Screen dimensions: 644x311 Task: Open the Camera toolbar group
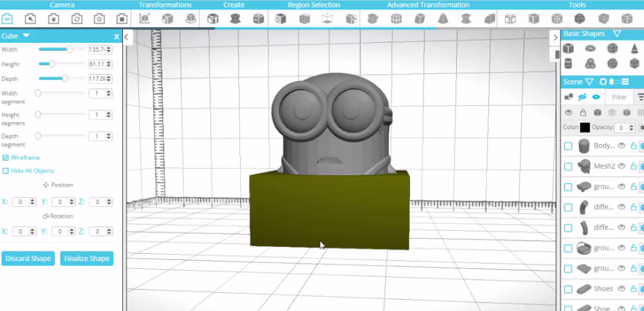tap(62, 5)
